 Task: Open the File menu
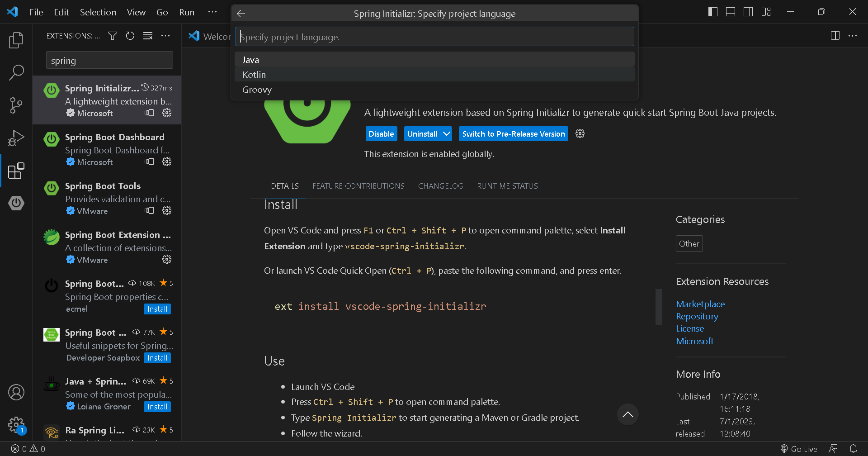click(36, 12)
